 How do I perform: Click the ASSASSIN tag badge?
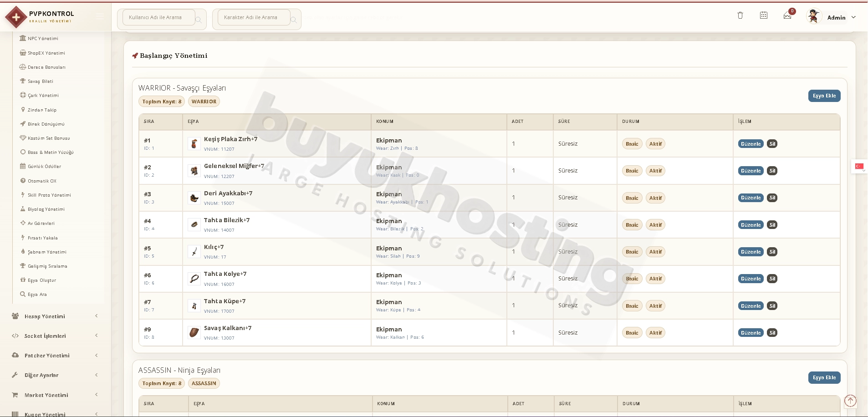tap(204, 383)
